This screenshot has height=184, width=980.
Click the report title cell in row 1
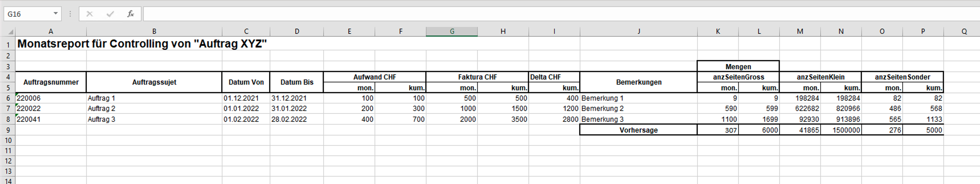click(x=142, y=44)
